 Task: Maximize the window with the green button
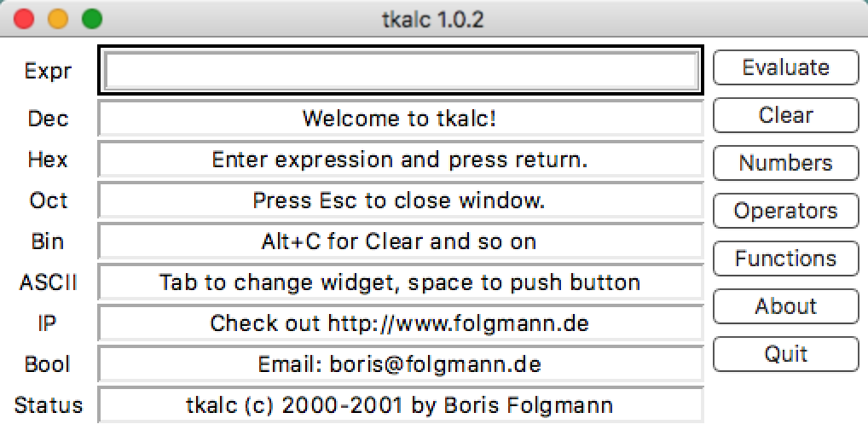click(x=91, y=18)
